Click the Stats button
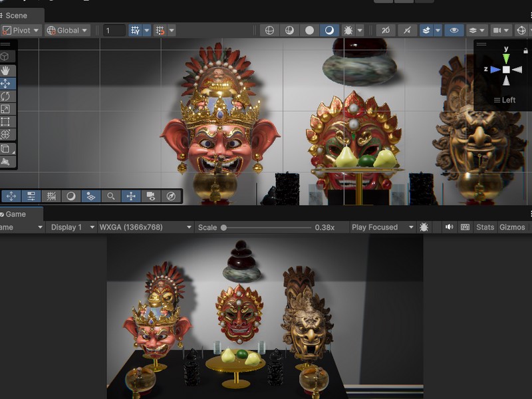 coord(485,227)
